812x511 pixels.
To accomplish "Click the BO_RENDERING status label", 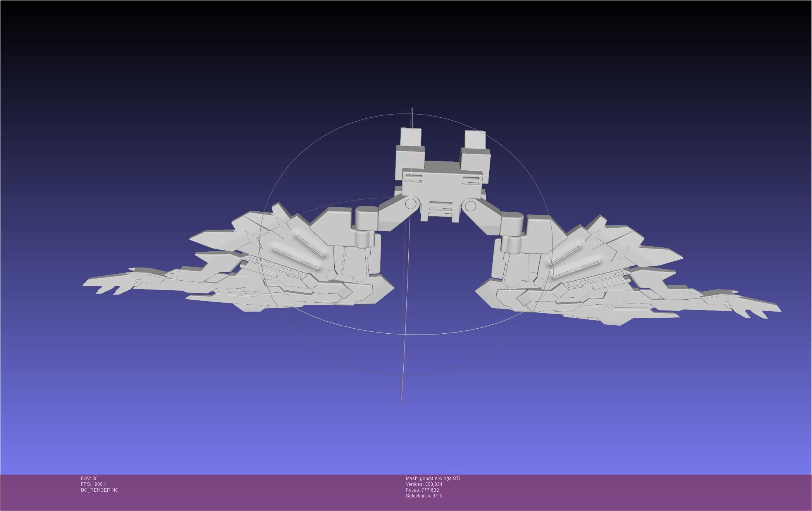I will click(100, 490).
